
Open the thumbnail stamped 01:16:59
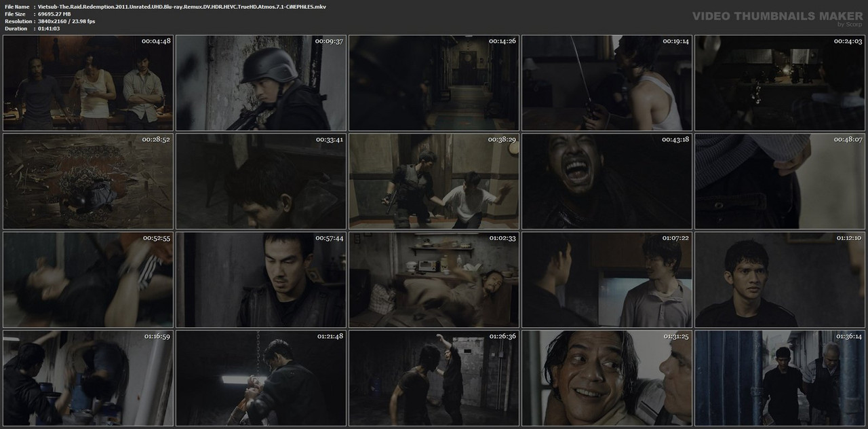click(88, 379)
